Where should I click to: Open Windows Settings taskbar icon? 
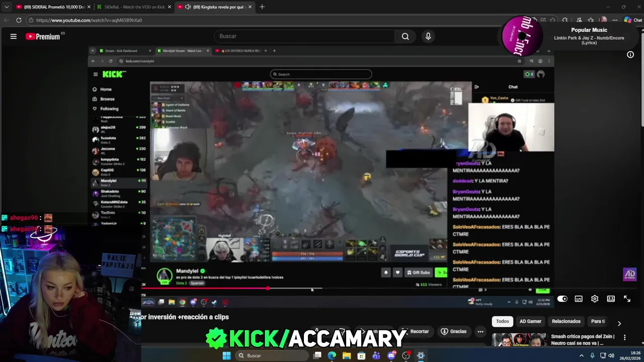point(421,355)
